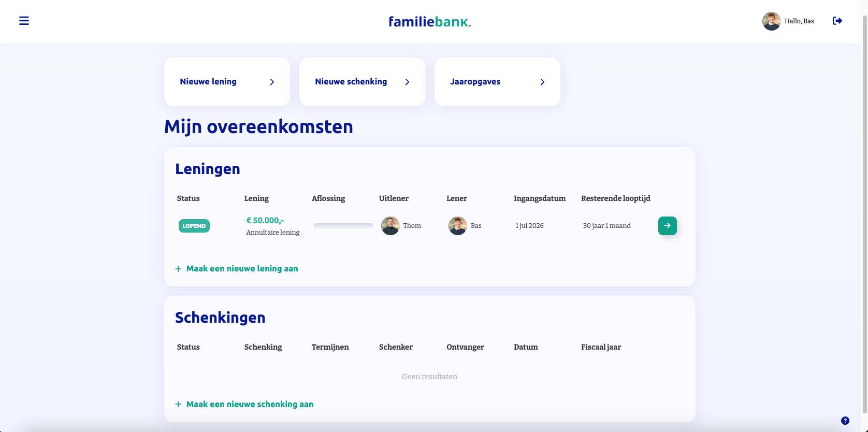
Task: Click the logout icon
Action: click(837, 21)
